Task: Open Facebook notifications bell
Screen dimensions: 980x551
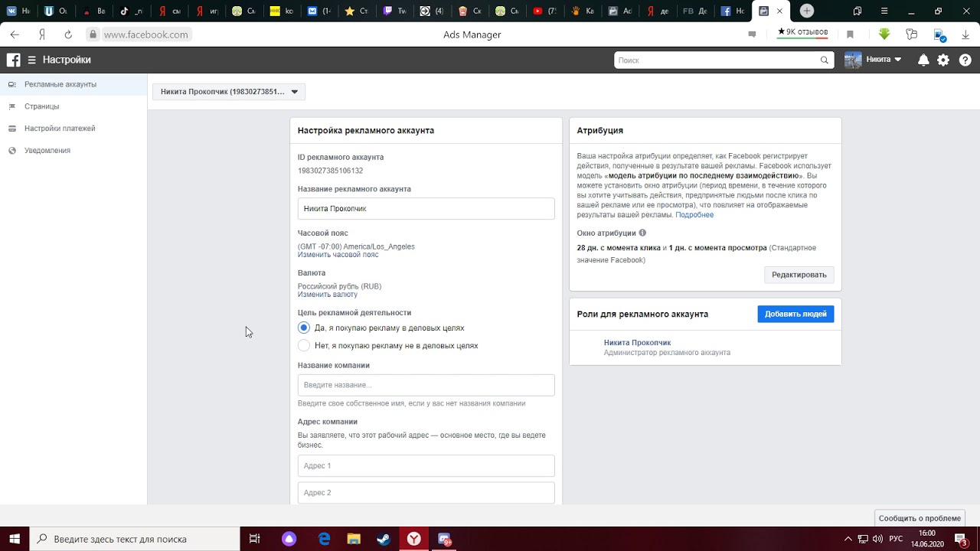Action: pos(923,60)
